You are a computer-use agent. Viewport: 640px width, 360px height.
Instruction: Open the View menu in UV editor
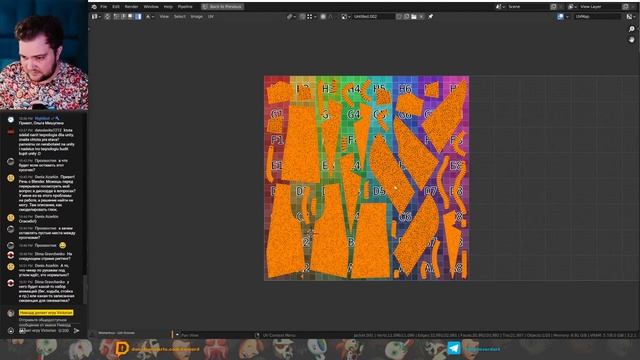pos(164,17)
